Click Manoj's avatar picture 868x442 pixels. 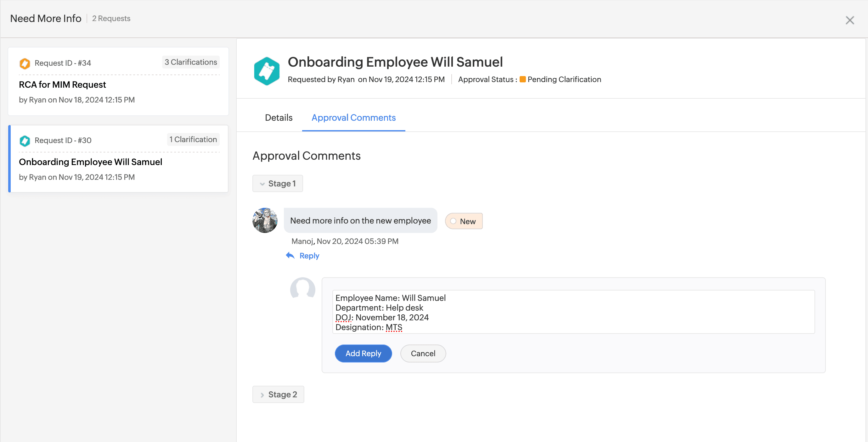pyautogui.click(x=265, y=220)
